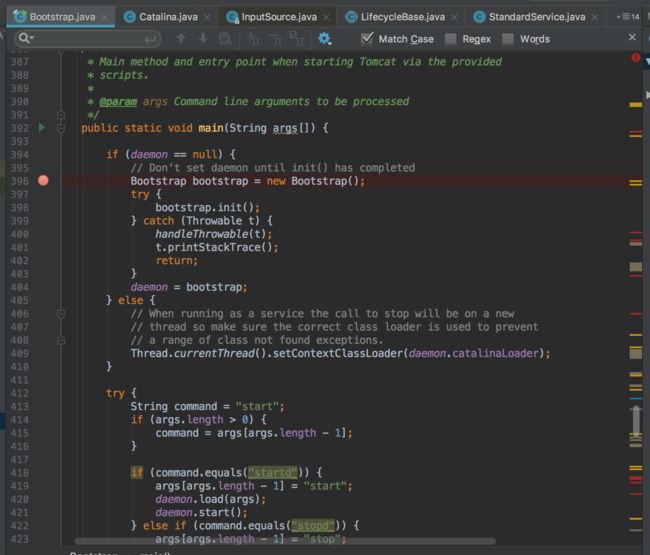This screenshot has width=650, height=555.
Task: Click line number 413 in the gutter
Action: tap(20, 407)
